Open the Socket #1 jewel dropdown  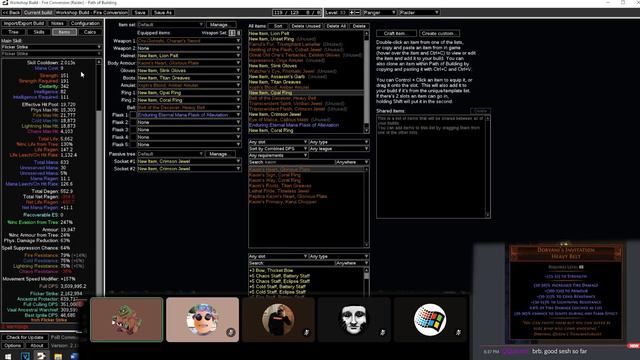click(189, 161)
